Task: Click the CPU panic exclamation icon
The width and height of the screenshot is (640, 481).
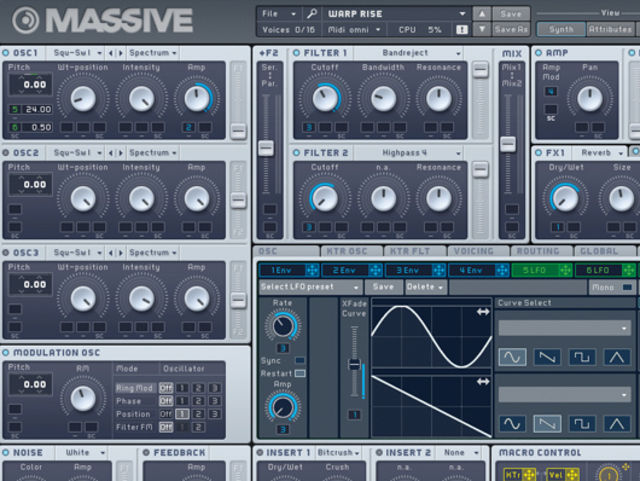Action: [x=462, y=29]
